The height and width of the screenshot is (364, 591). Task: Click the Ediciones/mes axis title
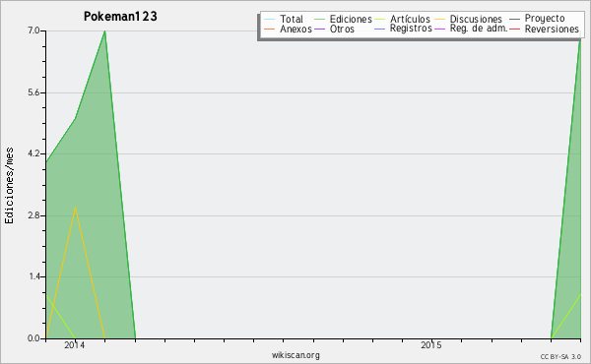pyautogui.click(x=9, y=186)
